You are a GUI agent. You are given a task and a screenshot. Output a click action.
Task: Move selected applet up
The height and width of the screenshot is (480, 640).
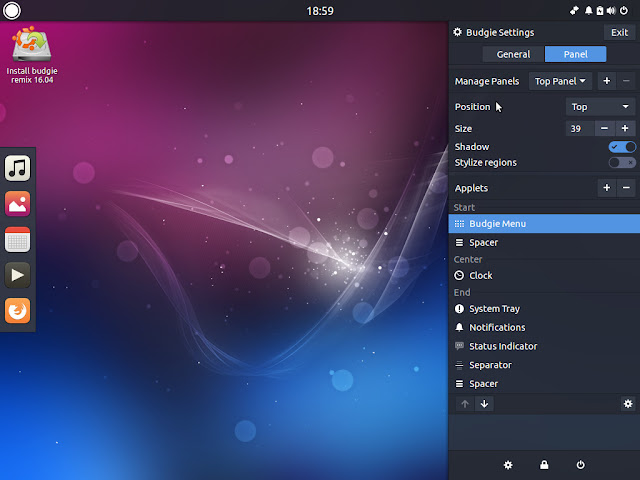465,404
